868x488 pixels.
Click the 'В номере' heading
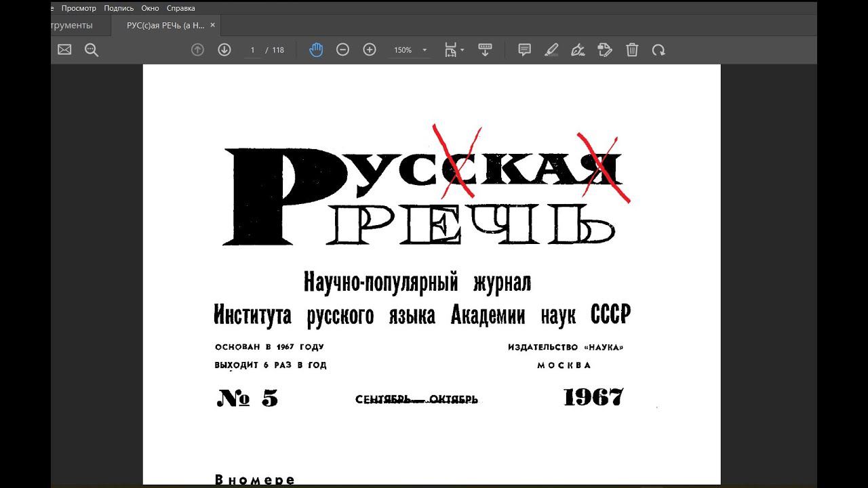coord(255,479)
